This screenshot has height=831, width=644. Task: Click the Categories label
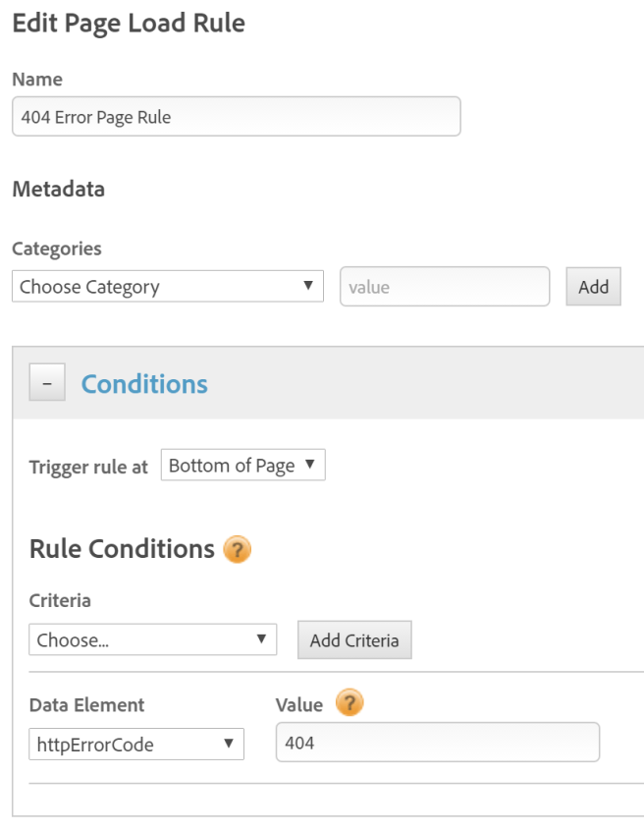(57, 249)
